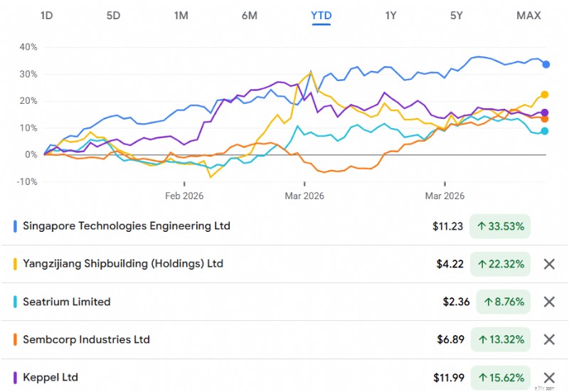Remove Yangzijiang Shipbuilding from comparison
Screen dimensions: 569x392
[x=549, y=264]
